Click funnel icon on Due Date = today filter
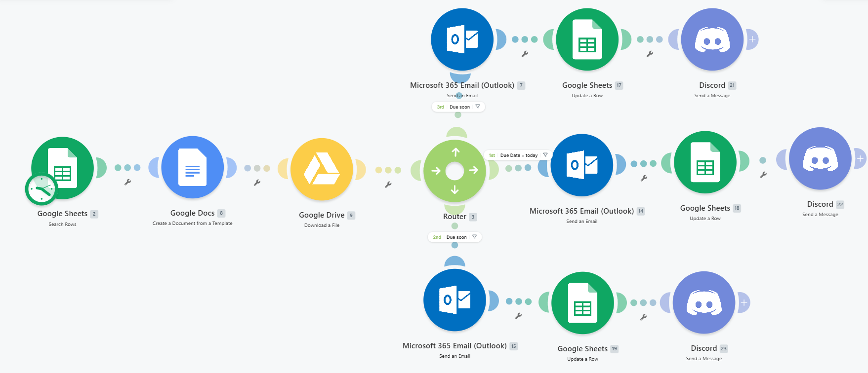Viewport: 868px width, 373px height. tap(545, 155)
